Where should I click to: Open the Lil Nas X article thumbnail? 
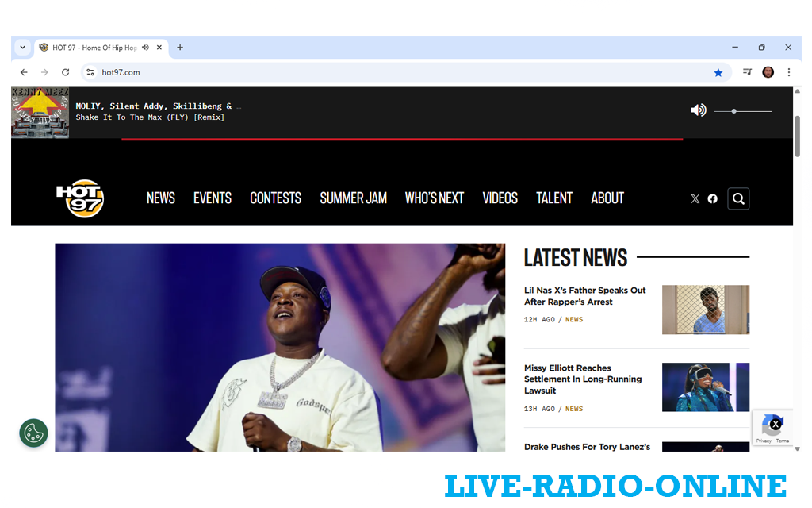[705, 310]
